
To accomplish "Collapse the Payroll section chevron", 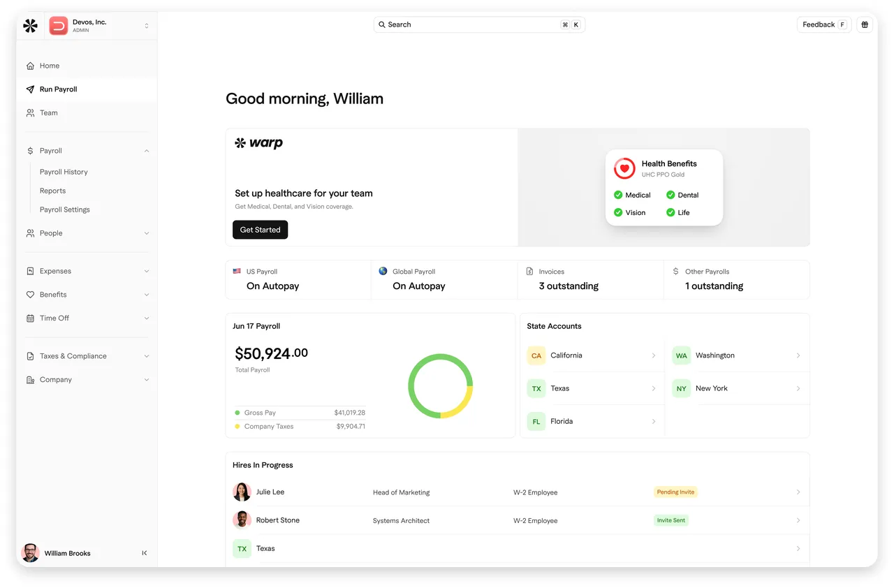I will pyautogui.click(x=147, y=151).
